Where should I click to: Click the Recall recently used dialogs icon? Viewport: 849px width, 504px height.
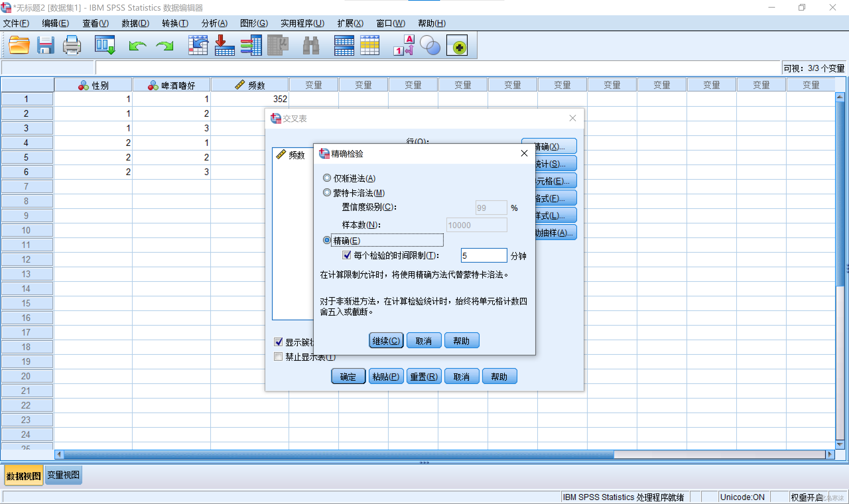[x=104, y=45]
